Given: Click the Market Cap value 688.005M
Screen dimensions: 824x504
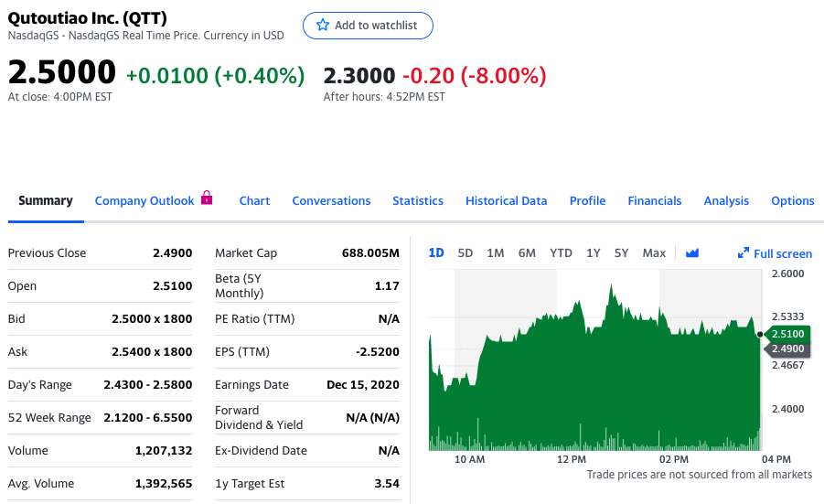Looking at the screenshot, I should click(x=370, y=252).
